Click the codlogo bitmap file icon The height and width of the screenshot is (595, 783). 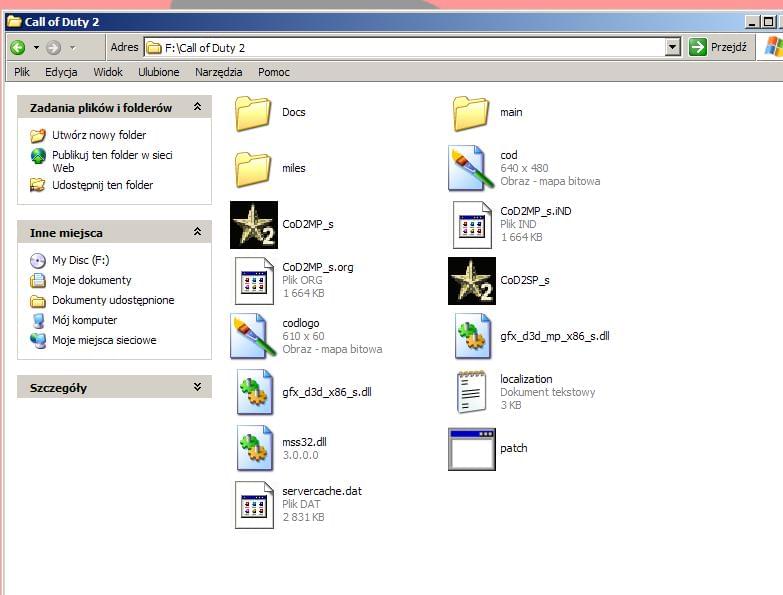pyautogui.click(x=253, y=336)
